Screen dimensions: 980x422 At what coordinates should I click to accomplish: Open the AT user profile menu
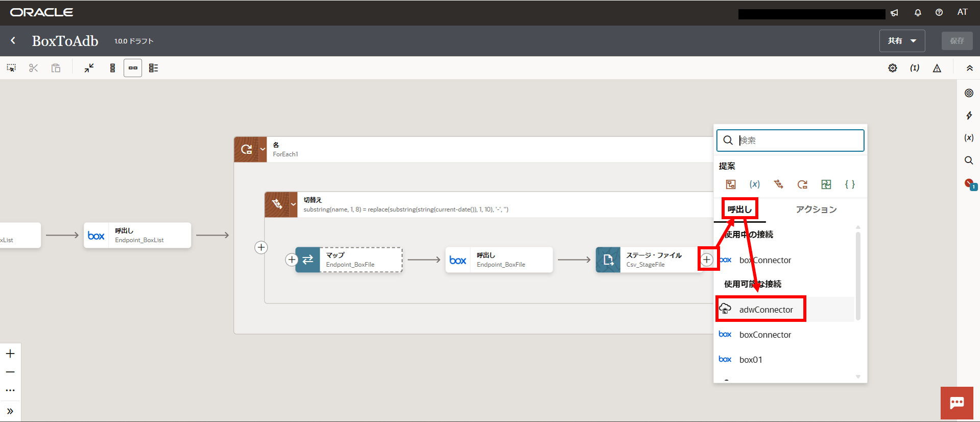click(962, 12)
